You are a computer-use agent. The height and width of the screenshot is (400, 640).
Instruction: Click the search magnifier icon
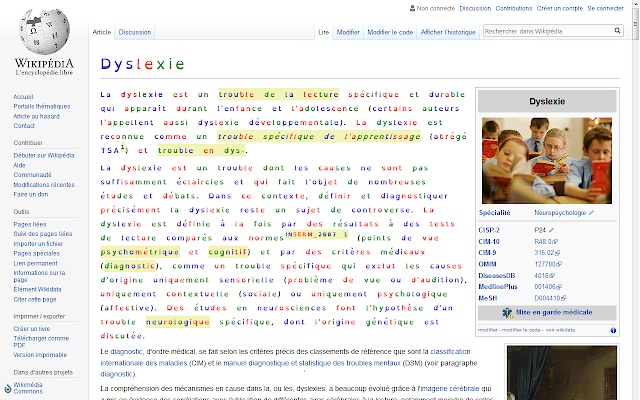point(617,31)
